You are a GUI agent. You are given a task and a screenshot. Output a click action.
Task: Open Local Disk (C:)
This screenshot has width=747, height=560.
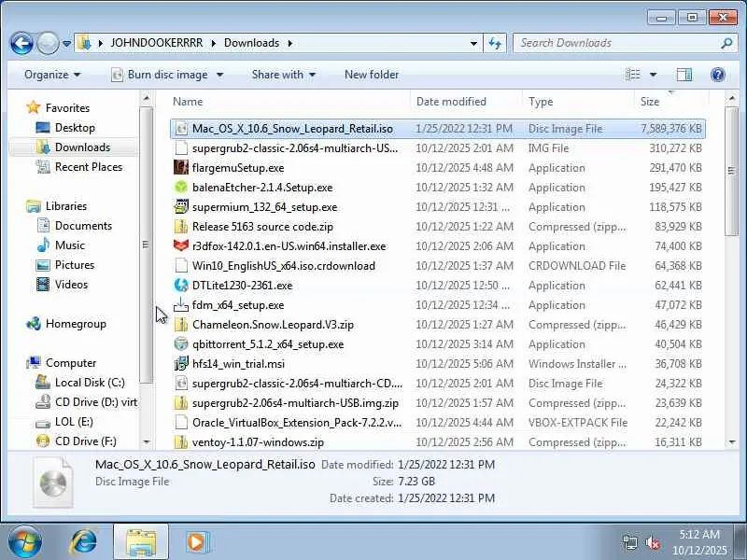(90, 383)
